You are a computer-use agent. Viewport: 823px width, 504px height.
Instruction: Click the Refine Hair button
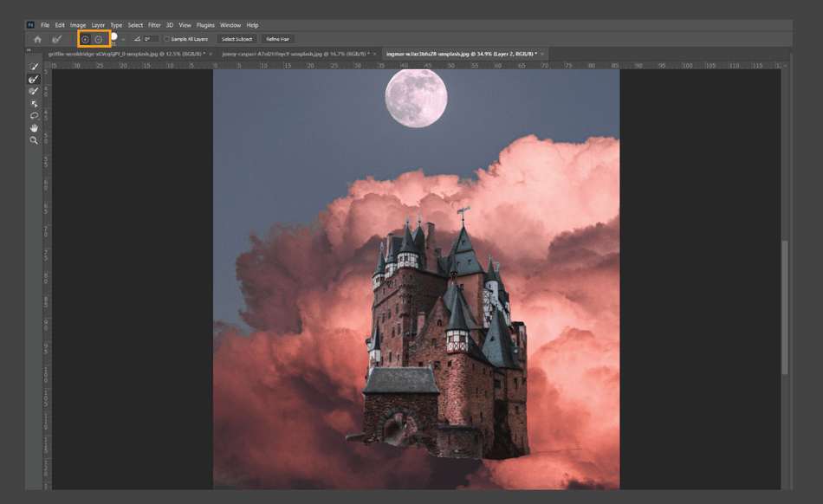pyautogui.click(x=278, y=39)
